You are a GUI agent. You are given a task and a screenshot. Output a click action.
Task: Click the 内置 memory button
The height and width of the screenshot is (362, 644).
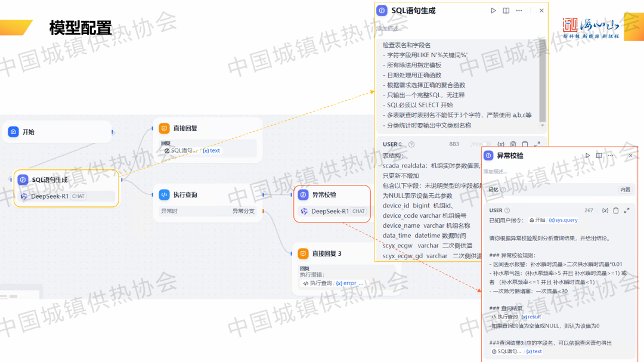tap(625, 190)
